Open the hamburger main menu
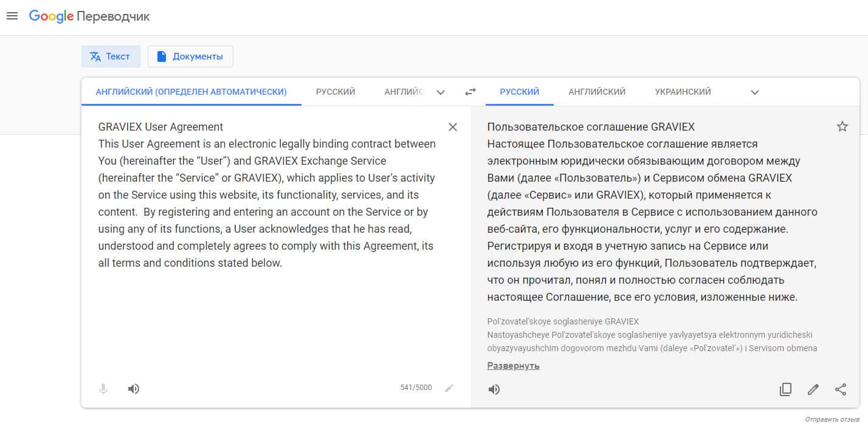The height and width of the screenshot is (435, 868). [12, 16]
